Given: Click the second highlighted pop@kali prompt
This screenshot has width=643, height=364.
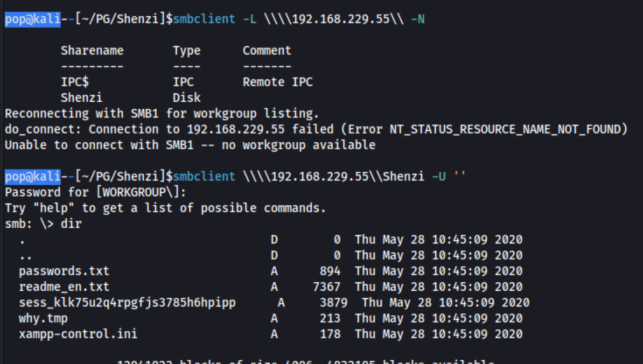Looking at the screenshot, I should [x=33, y=176].
